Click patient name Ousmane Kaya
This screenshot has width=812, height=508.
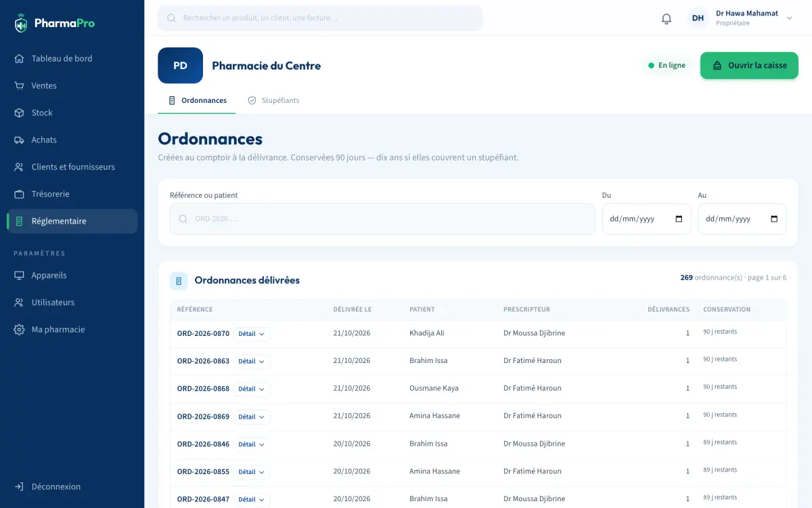(434, 388)
